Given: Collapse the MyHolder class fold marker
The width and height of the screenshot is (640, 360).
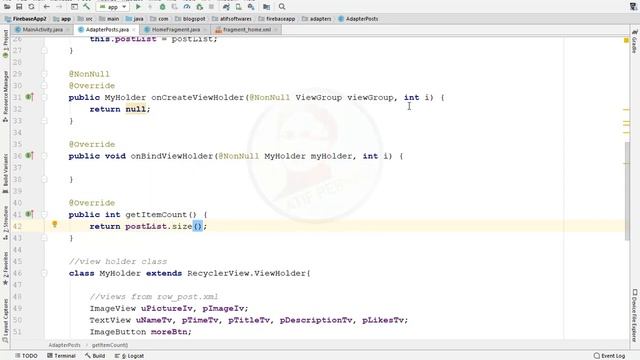Looking at the screenshot, I should pyautogui.click(x=44, y=273).
